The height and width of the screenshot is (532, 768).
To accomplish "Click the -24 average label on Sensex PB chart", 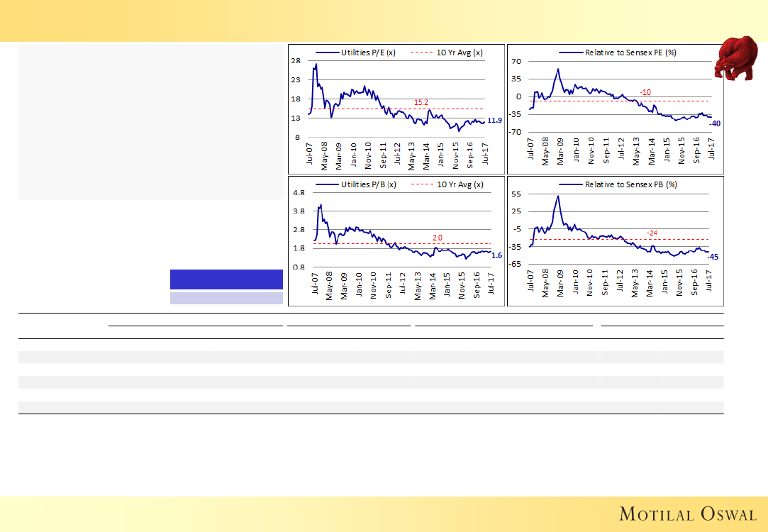I will click(652, 233).
